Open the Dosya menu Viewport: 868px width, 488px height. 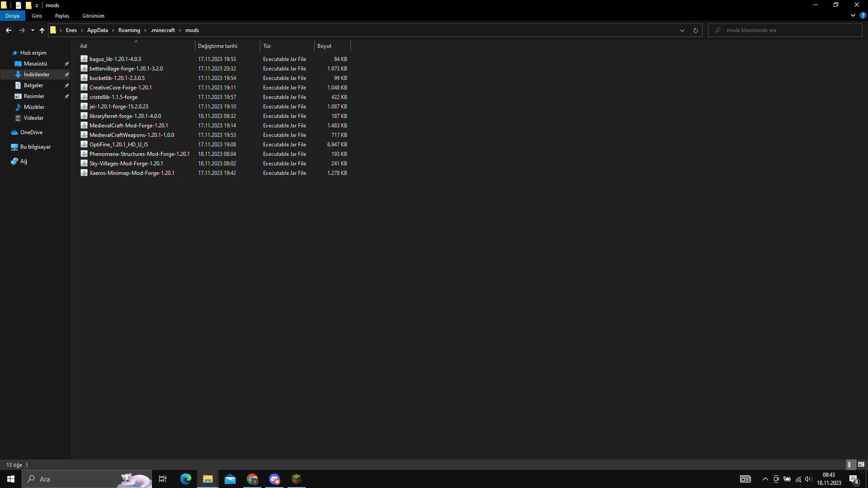click(13, 16)
